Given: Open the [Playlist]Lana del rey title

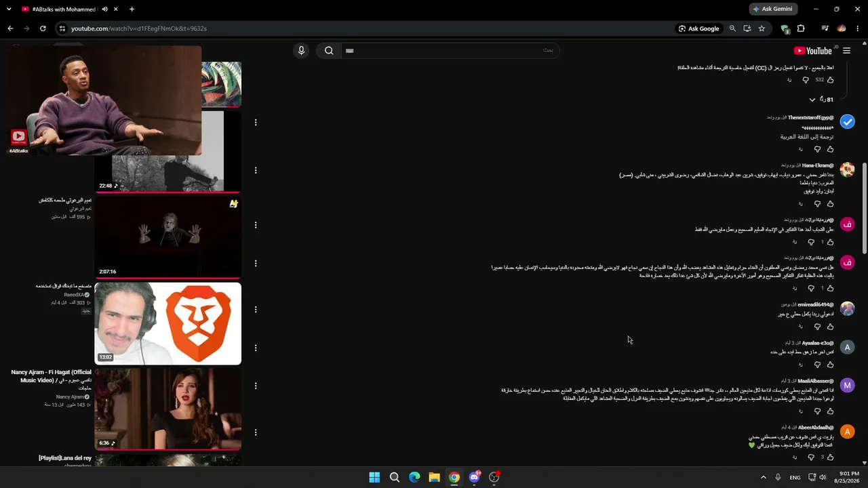Looking at the screenshot, I should 64,458.
